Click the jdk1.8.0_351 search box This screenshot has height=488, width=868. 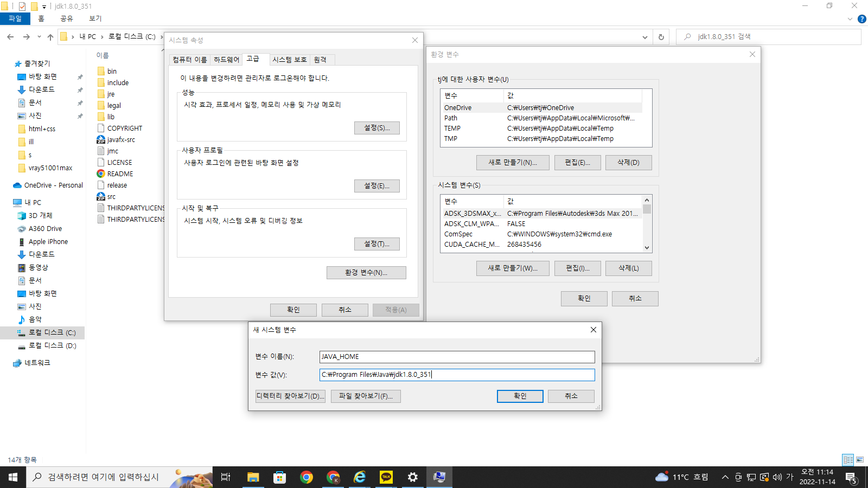pos(769,37)
